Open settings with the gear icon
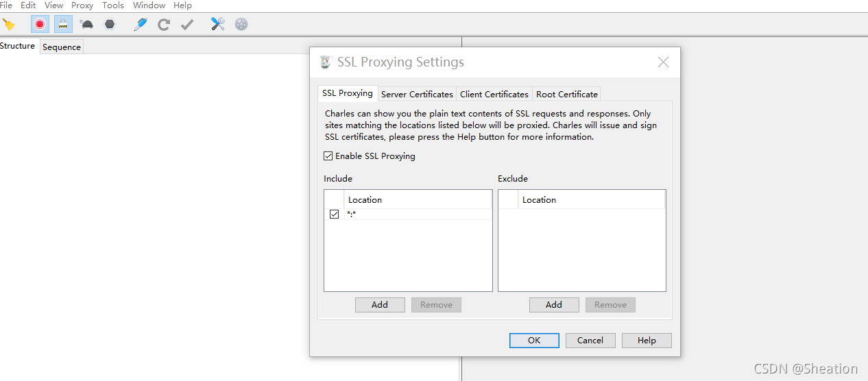This screenshot has height=381, width=868. click(241, 25)
